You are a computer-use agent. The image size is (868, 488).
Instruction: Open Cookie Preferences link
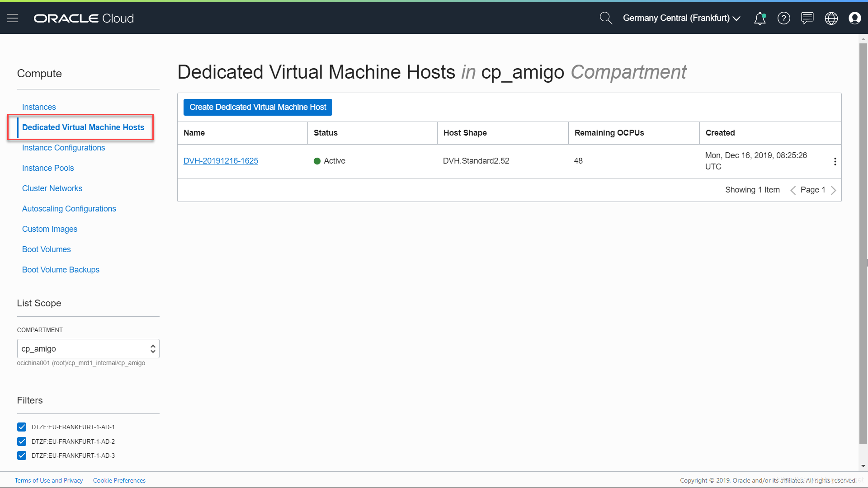119,480
